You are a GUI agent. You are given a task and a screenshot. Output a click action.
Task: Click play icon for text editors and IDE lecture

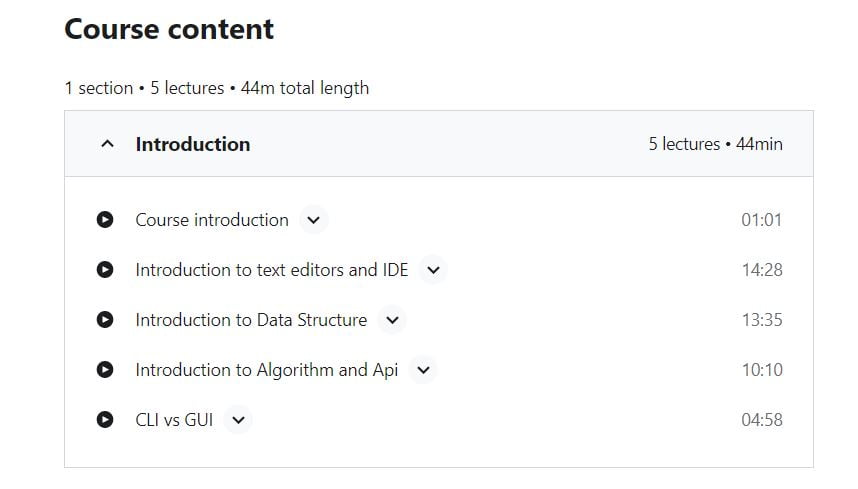tap(105, 270)
